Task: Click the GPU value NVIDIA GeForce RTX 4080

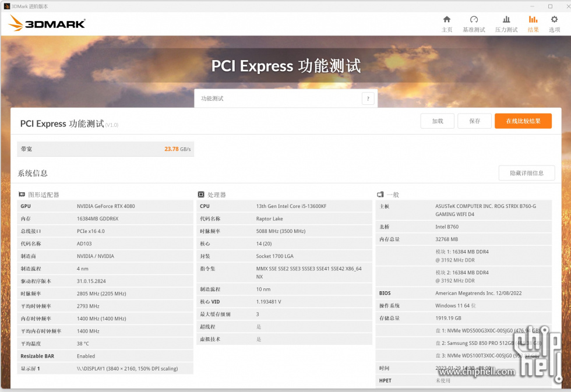Action: 105,206
